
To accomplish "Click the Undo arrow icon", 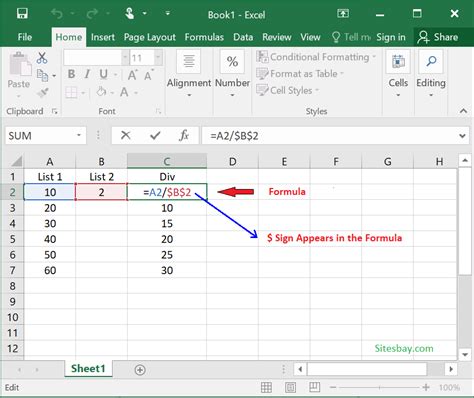I will pos(57,14).
